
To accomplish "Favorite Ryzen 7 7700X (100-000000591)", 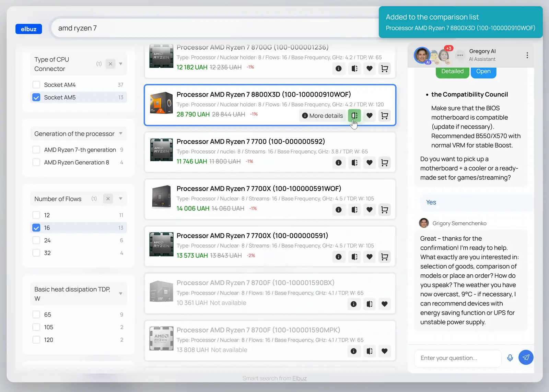I will coord(370,257).
